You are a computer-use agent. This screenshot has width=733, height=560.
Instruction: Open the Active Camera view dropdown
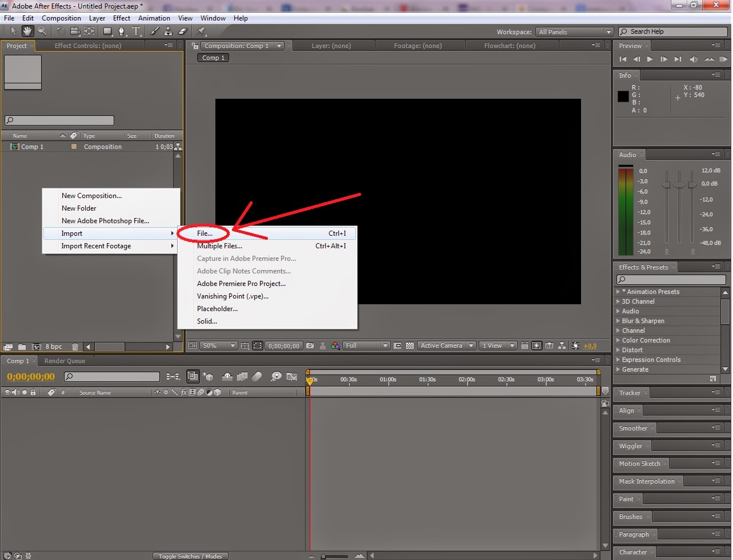click(447, 345)
